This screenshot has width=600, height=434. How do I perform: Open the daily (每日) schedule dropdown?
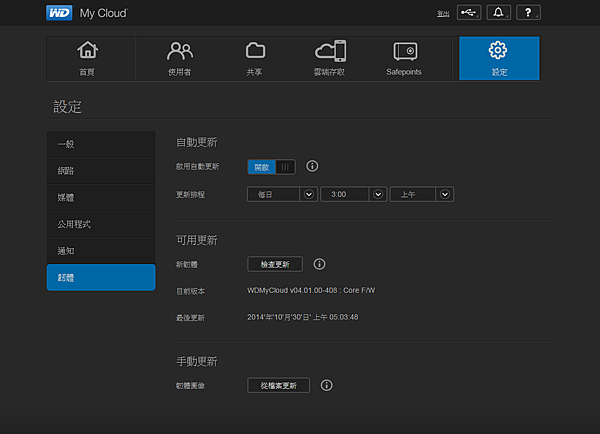[x=282, y=194]
